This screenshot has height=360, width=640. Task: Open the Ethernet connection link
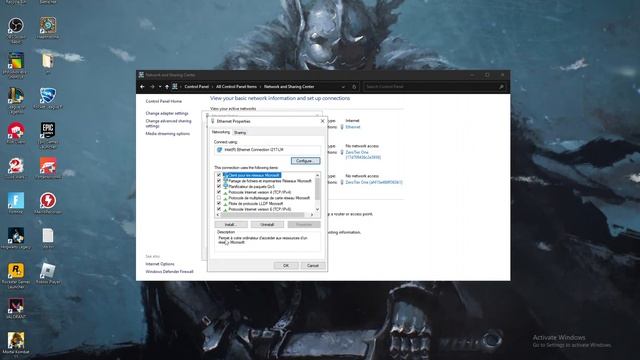click(x=353, y=127)
